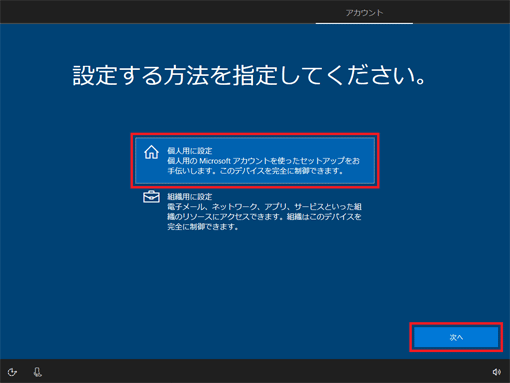Toggle the microphone icon in bottom bar
This screenshot has width=510, height=383.
point(38,372)
